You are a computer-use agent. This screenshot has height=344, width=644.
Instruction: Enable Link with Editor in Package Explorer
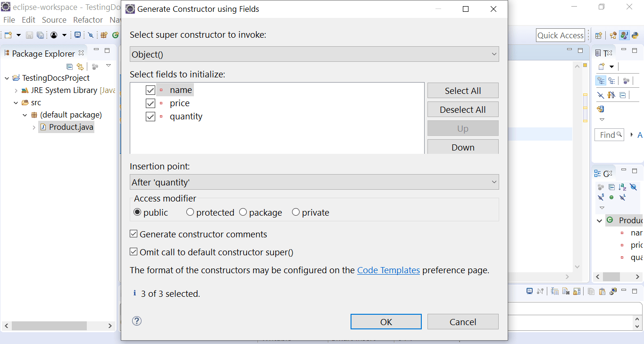(80, 67)
